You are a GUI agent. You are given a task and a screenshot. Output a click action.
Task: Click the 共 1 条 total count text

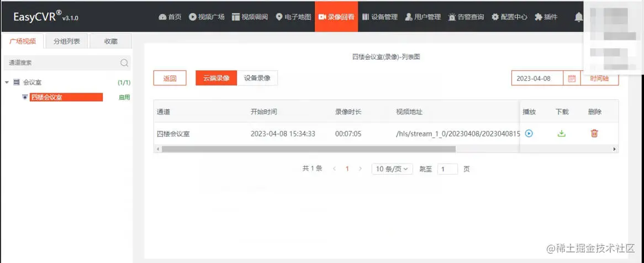[312, 169]
